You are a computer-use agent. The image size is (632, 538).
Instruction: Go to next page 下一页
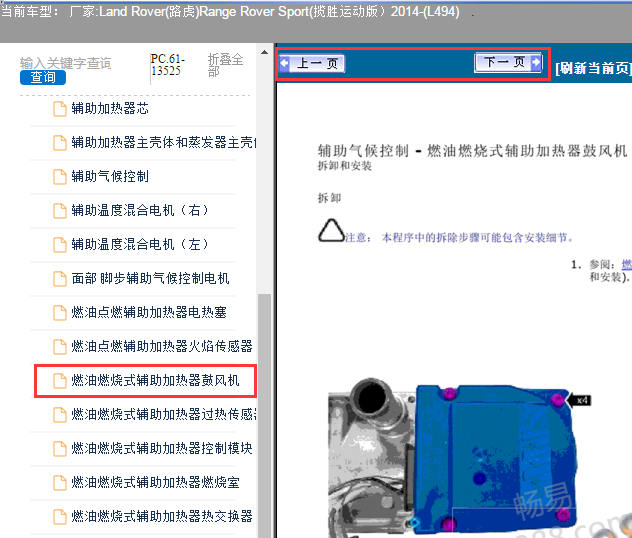[508, 62]
